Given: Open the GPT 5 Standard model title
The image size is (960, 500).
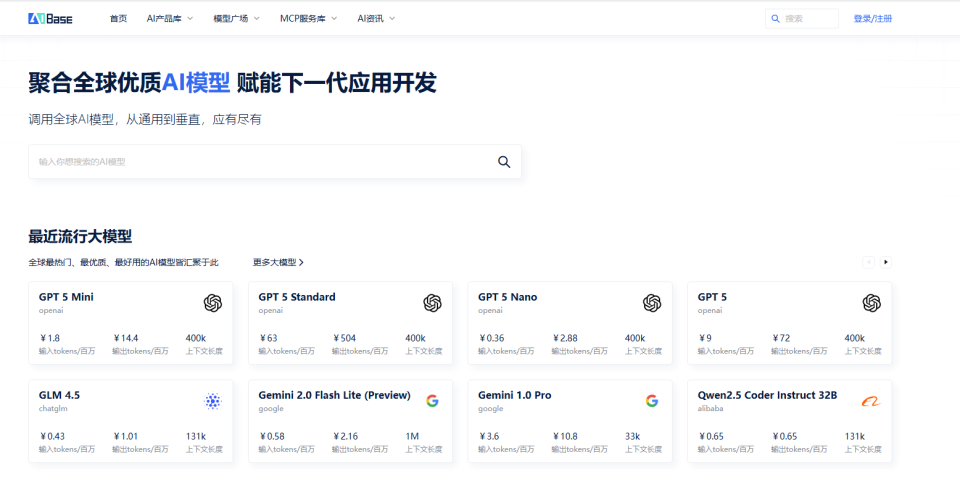Looking at the screenshot, I should 297,297.
